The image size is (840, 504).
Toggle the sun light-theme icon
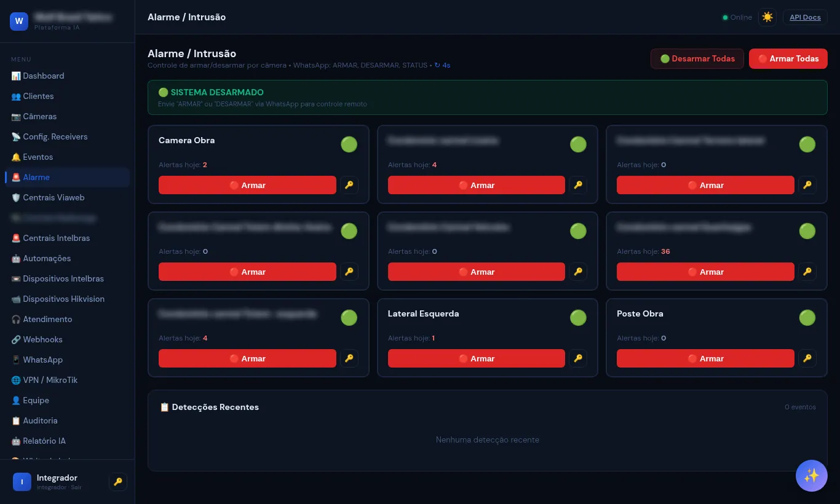[767, 17]
